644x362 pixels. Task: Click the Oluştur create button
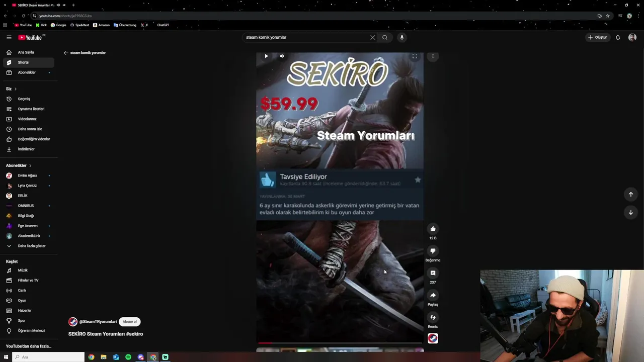[598, 37]
